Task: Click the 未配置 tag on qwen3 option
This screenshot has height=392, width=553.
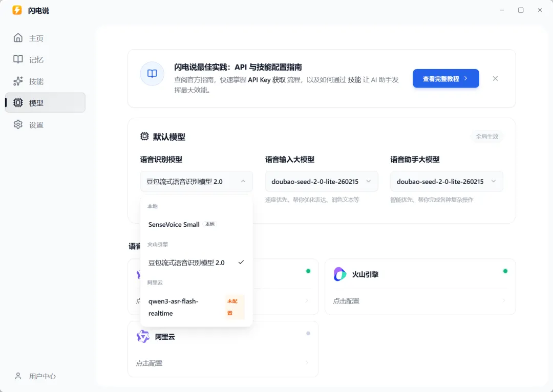Action: click(x=235, y=307)
